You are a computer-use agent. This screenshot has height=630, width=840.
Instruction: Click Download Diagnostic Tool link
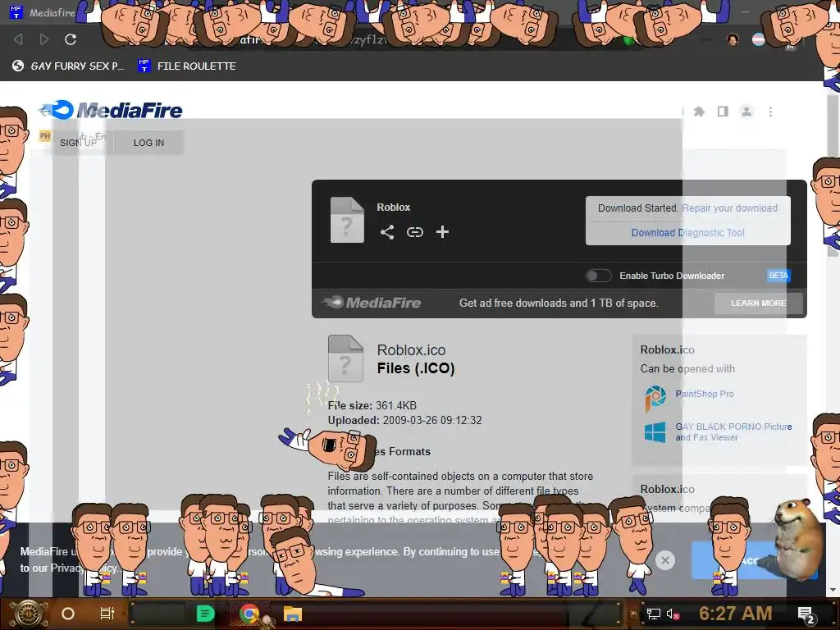(x=688, y=232)
